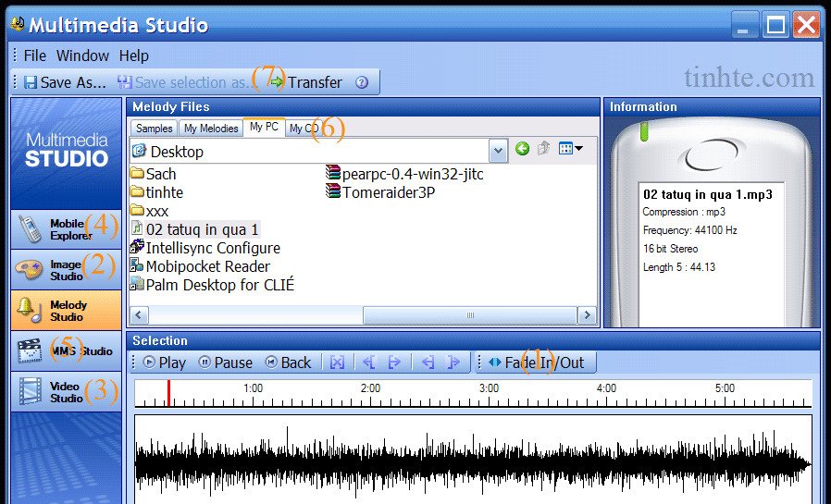Switch to the Samples tab
The height and width of the screenshot is (504, 831).
155,129
